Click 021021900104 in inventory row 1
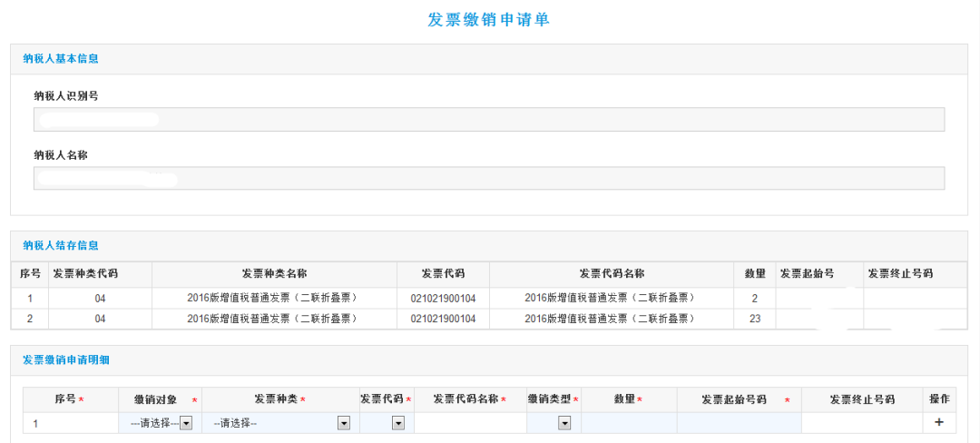Viewport: 980px width, 443px height. pyautogui.click(x=443, y=298)
